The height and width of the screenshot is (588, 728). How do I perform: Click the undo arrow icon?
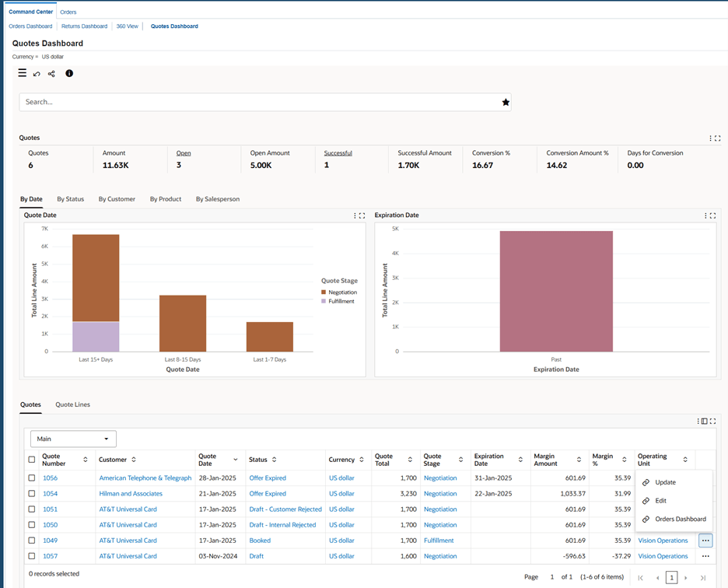(x=37, y=74)
